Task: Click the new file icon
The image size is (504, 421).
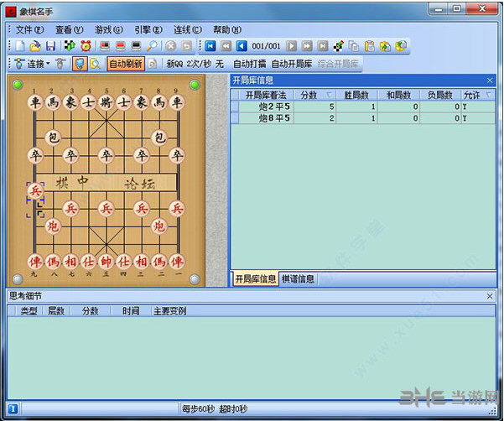Action: 20,46
